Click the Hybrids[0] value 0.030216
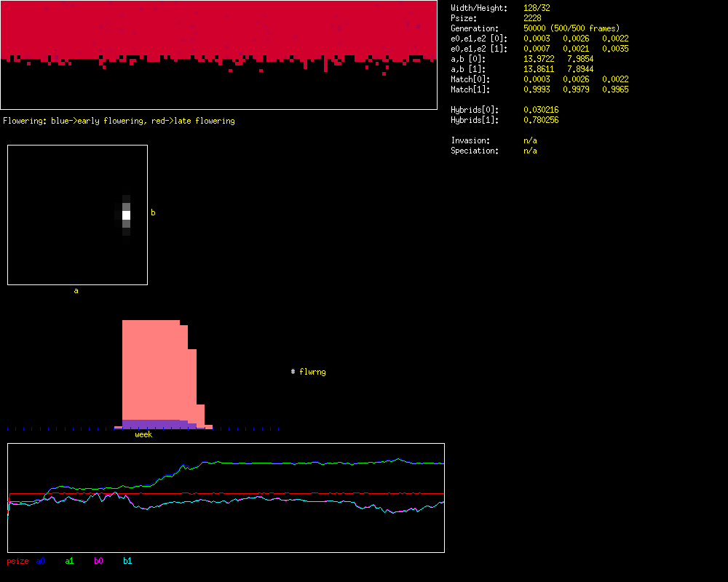 point(541,110)
